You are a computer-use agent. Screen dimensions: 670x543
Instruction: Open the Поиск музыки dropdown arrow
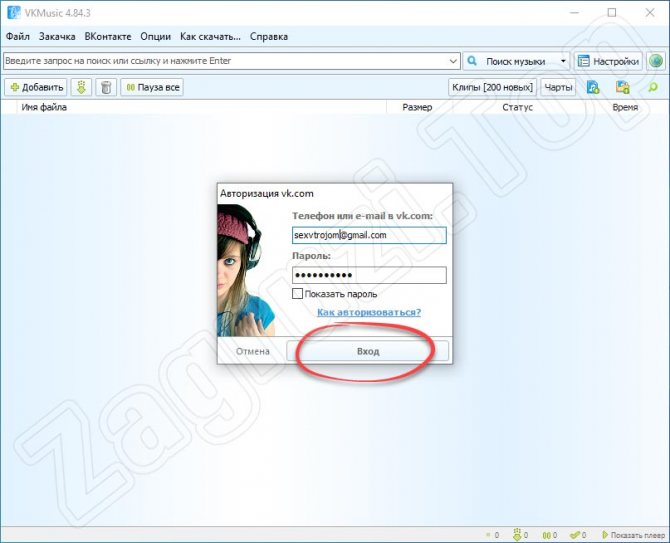pos(563,61)
